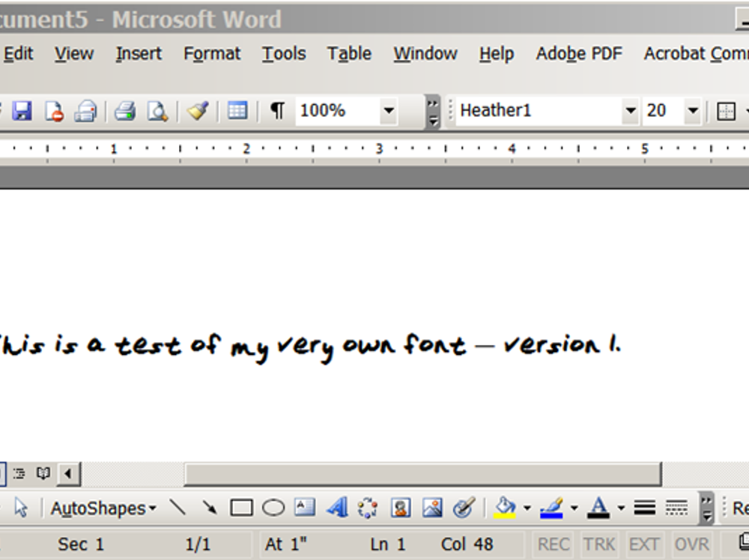Open the Format menu
This screenshot has height=560, width=749.
[x=212, y=54]
